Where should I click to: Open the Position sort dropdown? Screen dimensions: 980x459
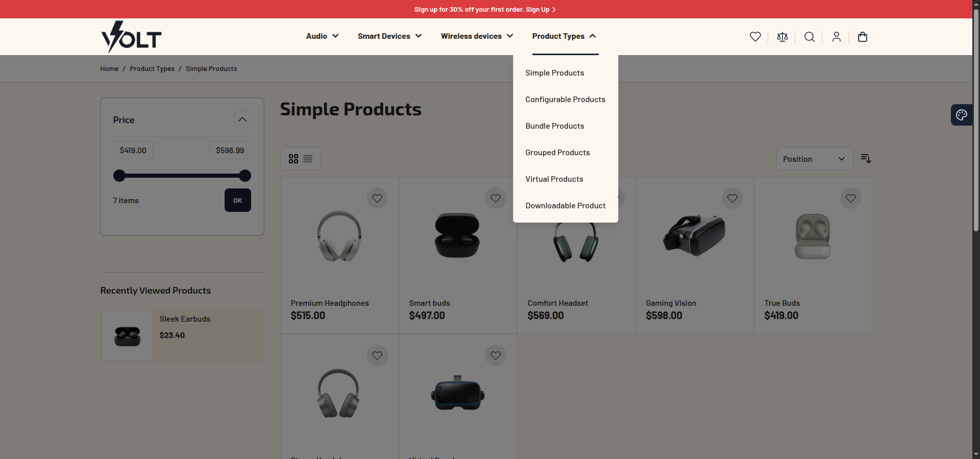coord(815,159)
